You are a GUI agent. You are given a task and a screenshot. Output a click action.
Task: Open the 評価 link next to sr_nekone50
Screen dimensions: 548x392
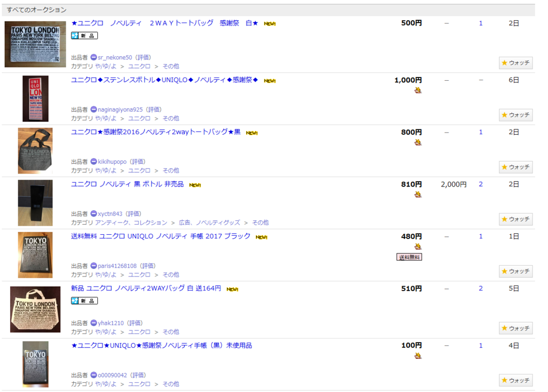[x=143, y=57]
